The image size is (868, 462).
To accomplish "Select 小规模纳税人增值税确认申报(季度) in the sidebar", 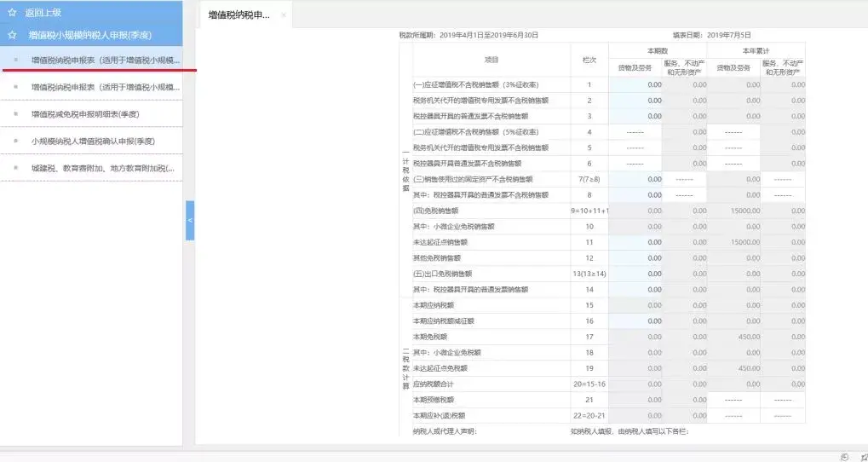I will tap(93, 141).
